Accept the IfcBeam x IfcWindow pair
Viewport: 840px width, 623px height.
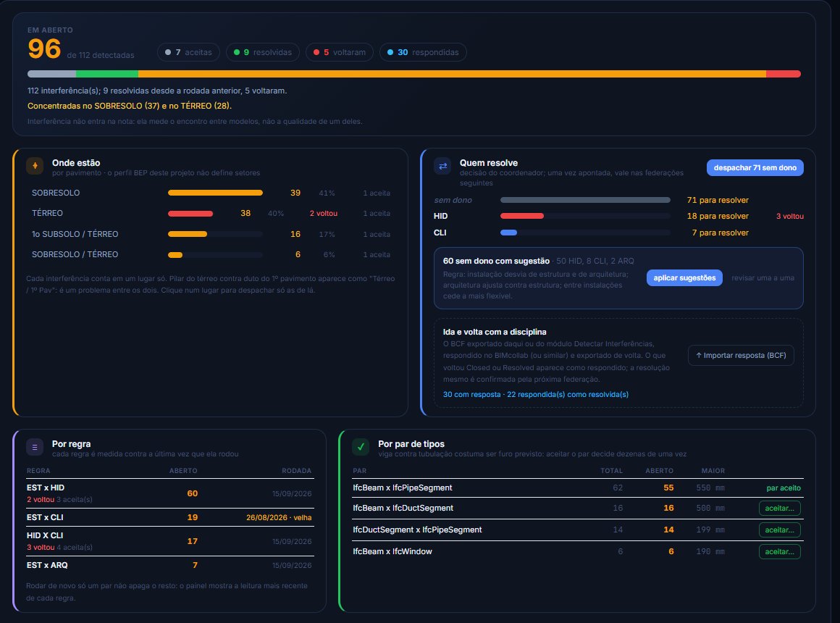point(779,552)
